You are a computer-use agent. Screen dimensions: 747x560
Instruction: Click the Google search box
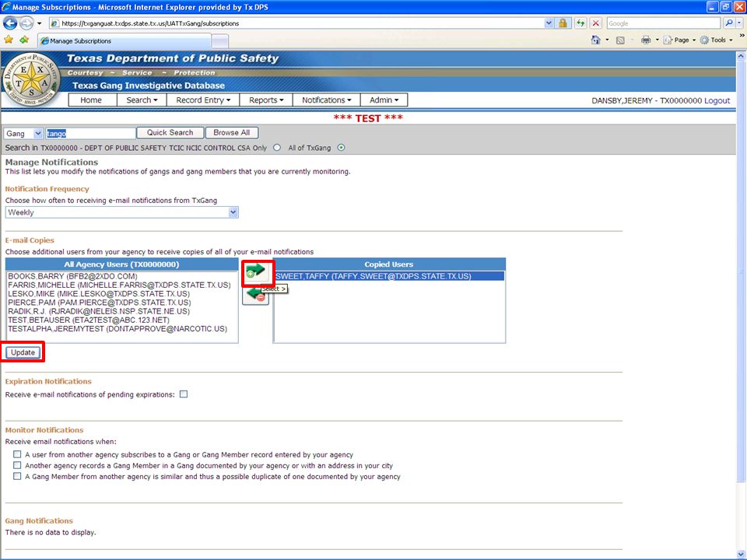coord(663,23)
